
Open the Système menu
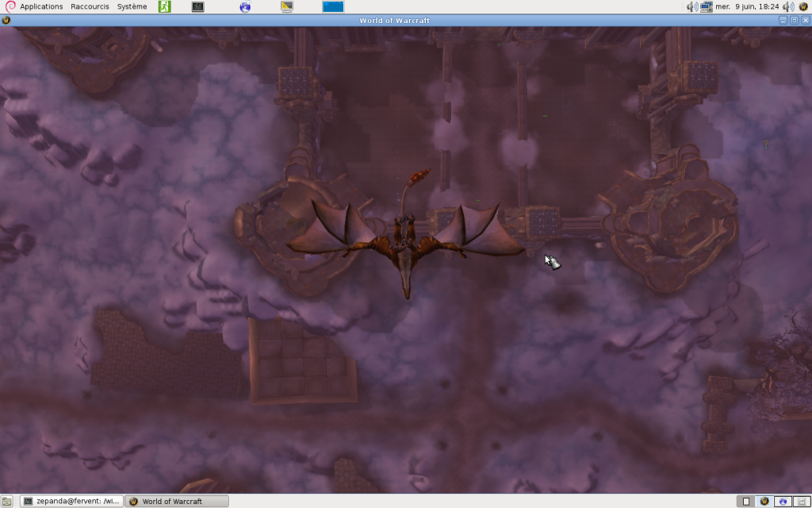pos(132,6)
